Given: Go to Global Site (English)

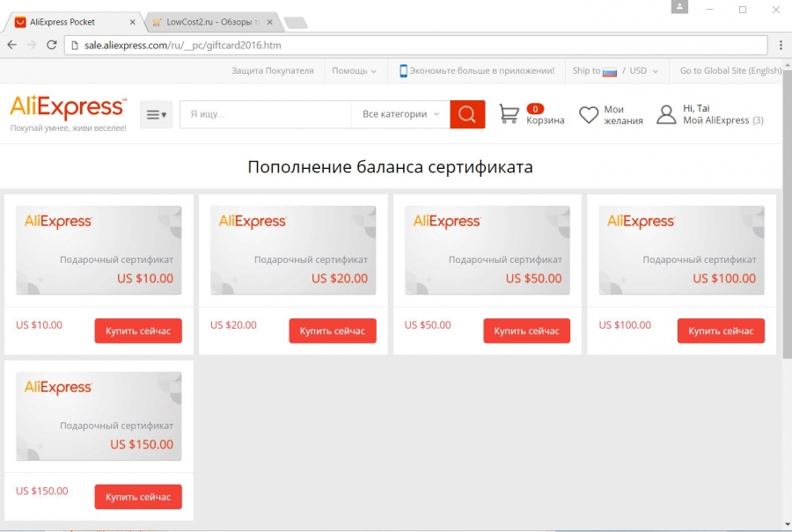Looking at the screenshot, I should 730,70.
